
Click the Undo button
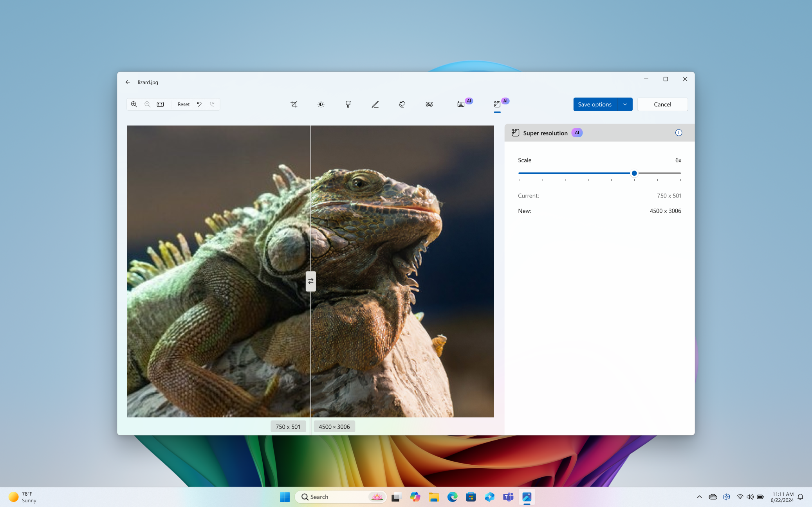pyautogui.click(x=199, y=104)
